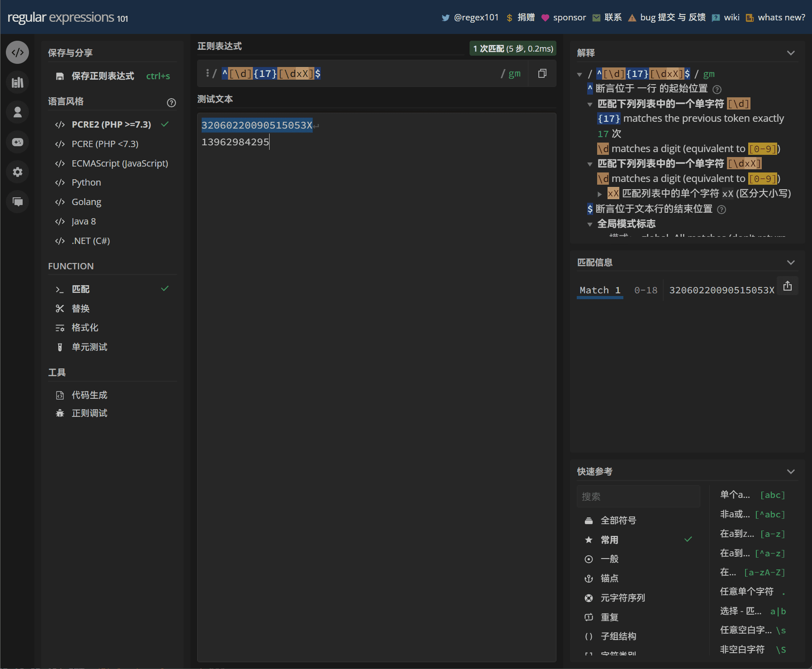Select ECMAScript (JavaScript) flavor
This screenshot has width=812, height=669.
pos(119,163)
